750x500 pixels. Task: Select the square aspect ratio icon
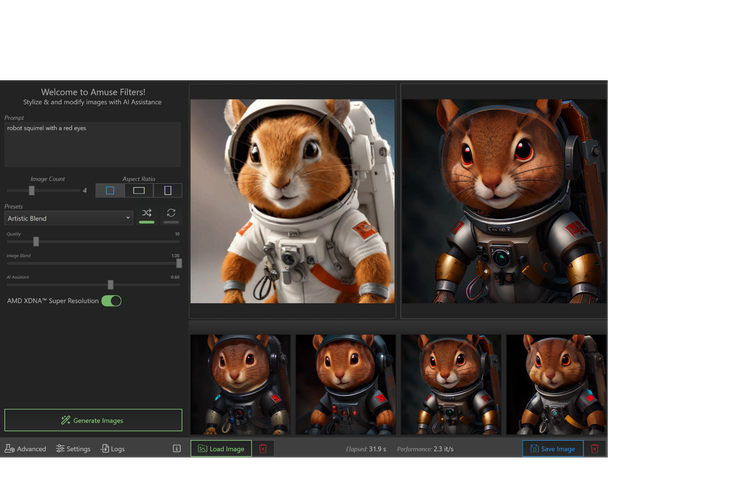[110, 190]
